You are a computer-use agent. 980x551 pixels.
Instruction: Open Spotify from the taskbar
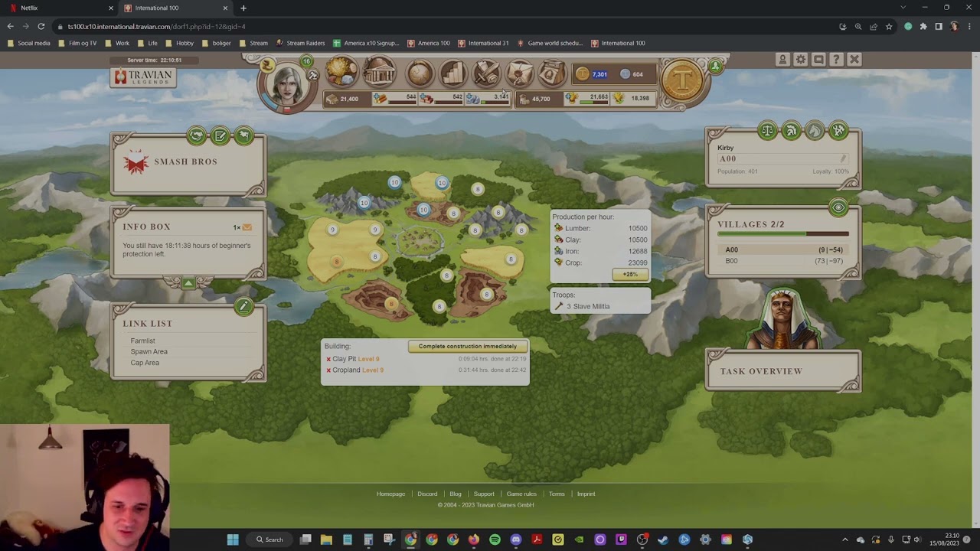coord(495,540)
